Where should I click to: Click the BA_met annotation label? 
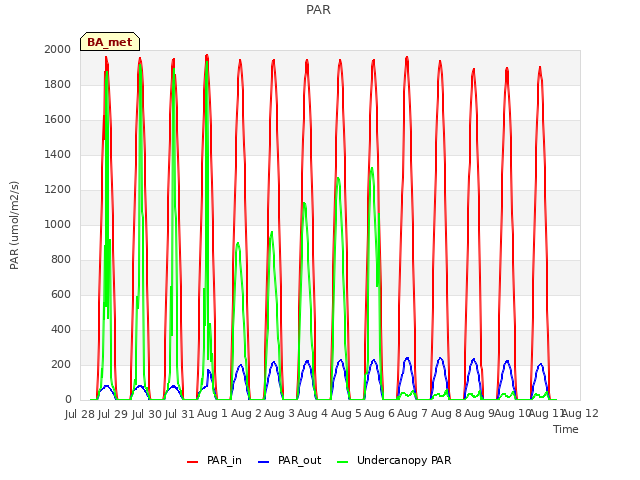click(x=110, y=42)
